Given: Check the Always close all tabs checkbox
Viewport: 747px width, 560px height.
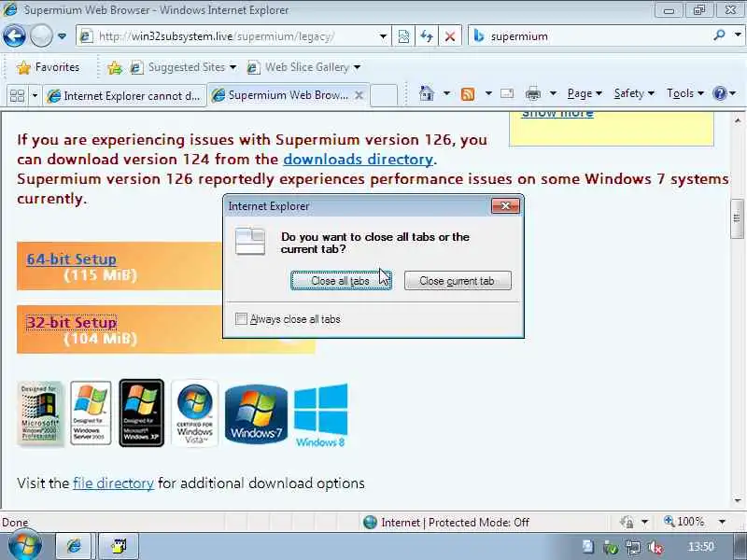Looking at the screenshot, I should (x=241, y=318).
